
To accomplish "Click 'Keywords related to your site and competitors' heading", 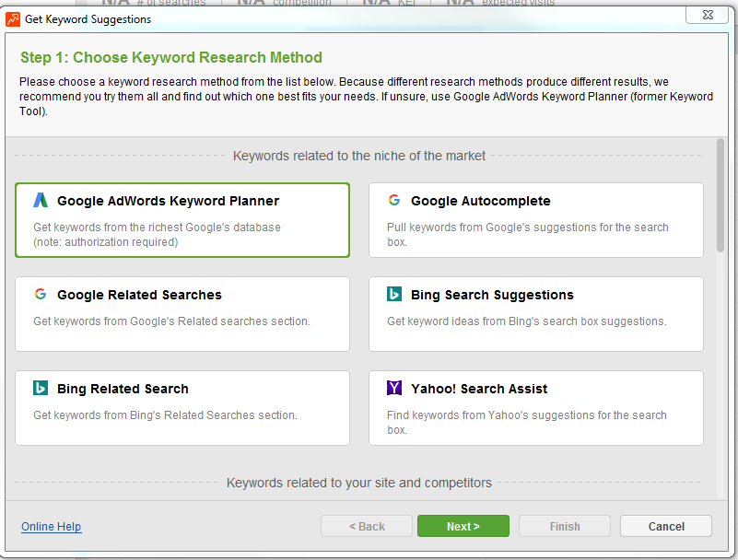I will tap(359, 483).
